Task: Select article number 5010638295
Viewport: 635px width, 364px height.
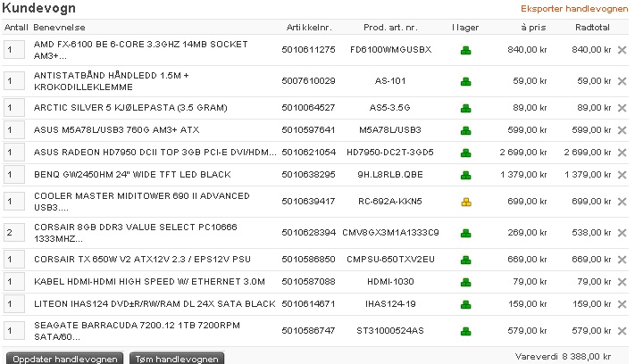Action: [309, 174]
